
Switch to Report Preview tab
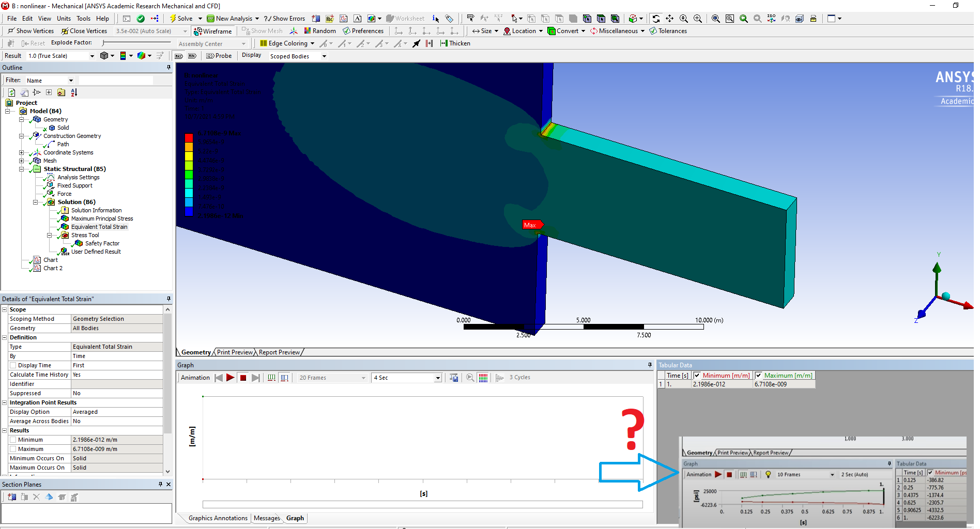[x=279, y=352]
